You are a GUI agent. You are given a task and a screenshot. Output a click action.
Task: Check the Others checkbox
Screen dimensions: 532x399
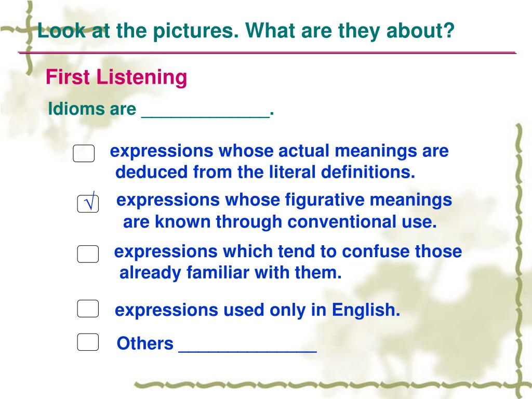pos(88,342)
